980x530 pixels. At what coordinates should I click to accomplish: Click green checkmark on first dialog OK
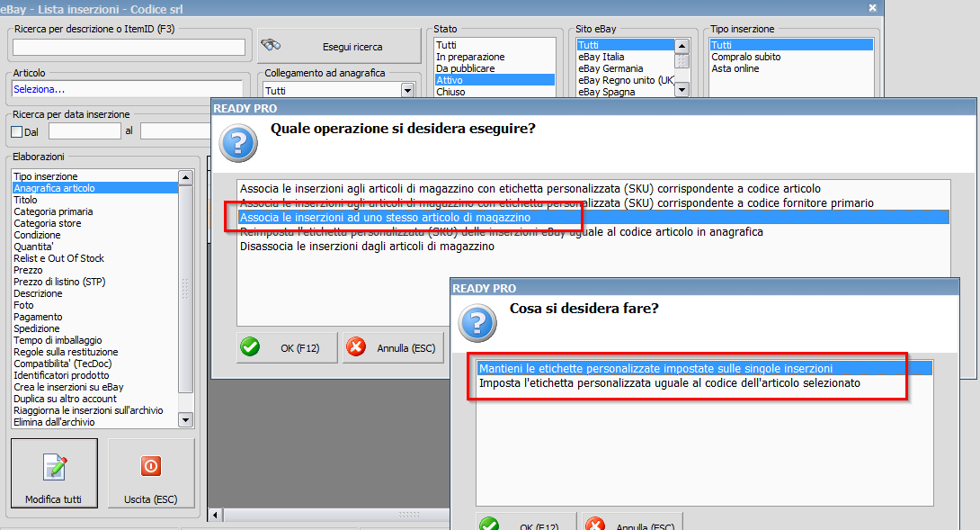250,346
